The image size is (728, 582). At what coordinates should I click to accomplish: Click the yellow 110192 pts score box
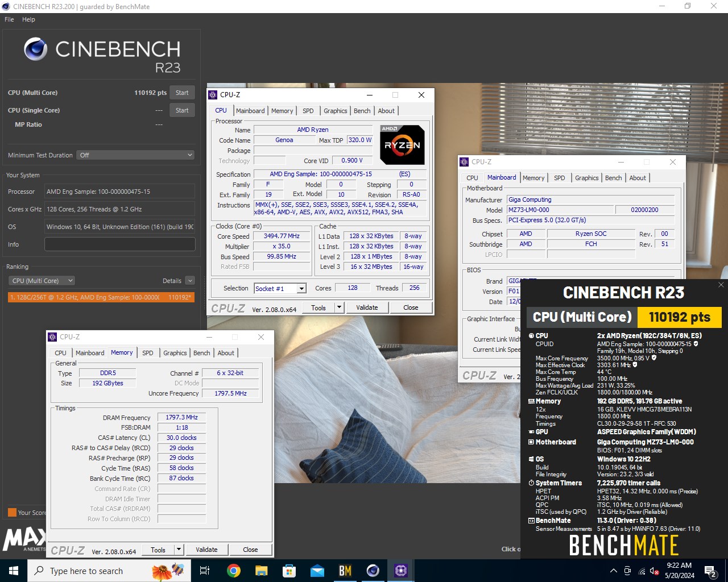(680, 317)
